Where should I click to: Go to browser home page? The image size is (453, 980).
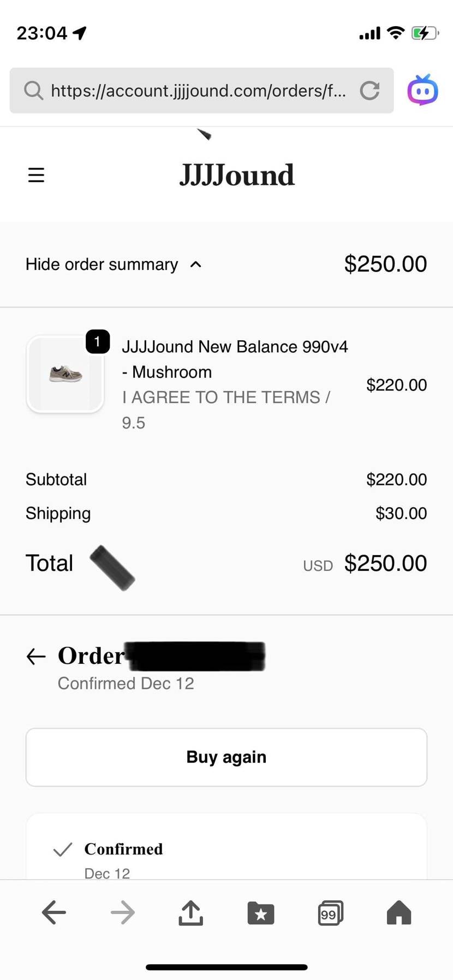tap(399, 912)
